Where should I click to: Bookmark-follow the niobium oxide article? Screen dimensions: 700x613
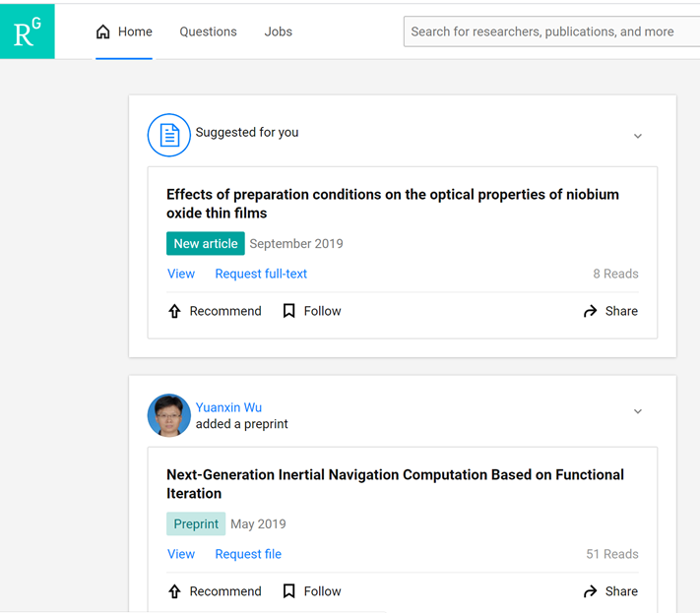point(311,311)
